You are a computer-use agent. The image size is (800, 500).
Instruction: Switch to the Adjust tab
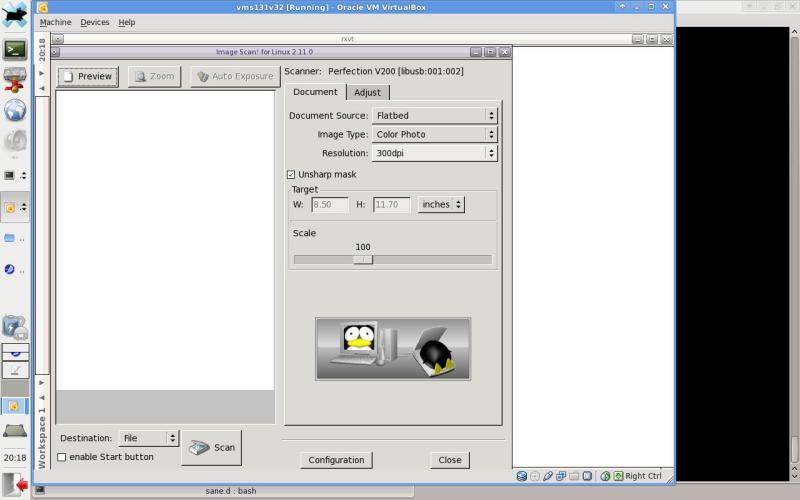[367, 92]
